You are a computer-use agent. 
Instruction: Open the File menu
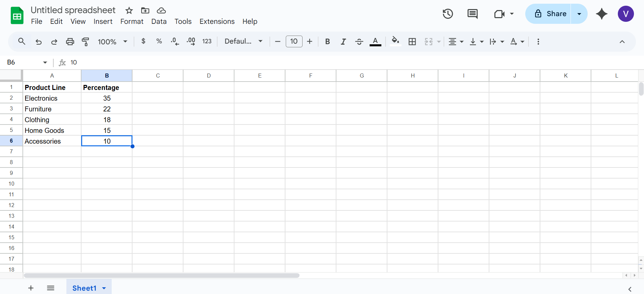click(37, 21)
